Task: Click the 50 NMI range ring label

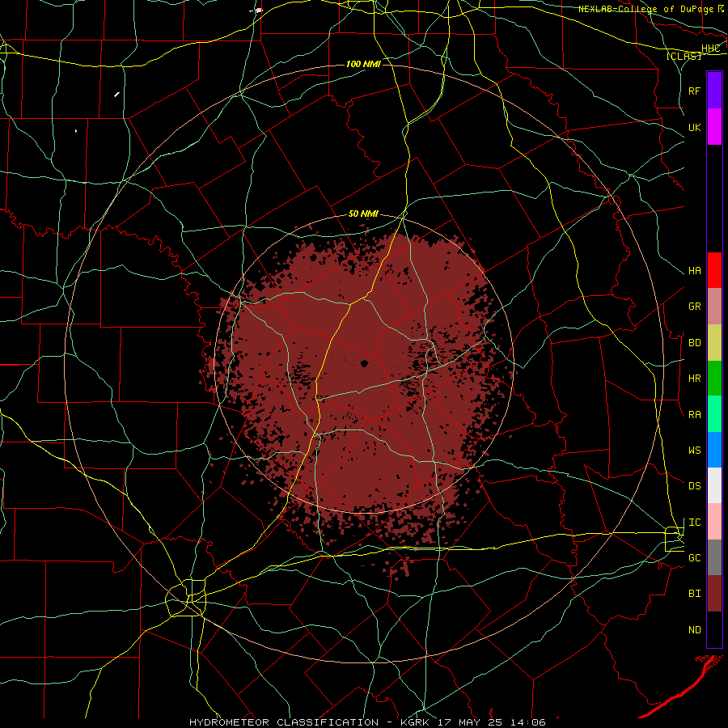Action: pos(363,214)
